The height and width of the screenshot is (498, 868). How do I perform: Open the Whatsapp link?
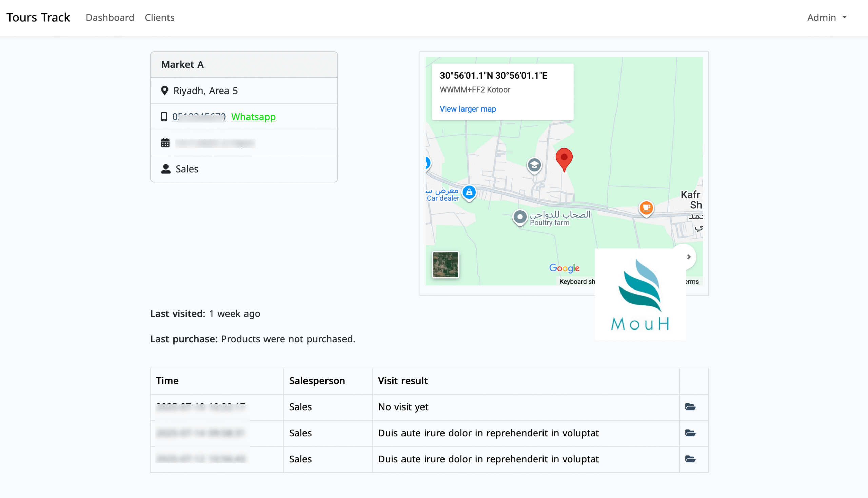(253, 117)
